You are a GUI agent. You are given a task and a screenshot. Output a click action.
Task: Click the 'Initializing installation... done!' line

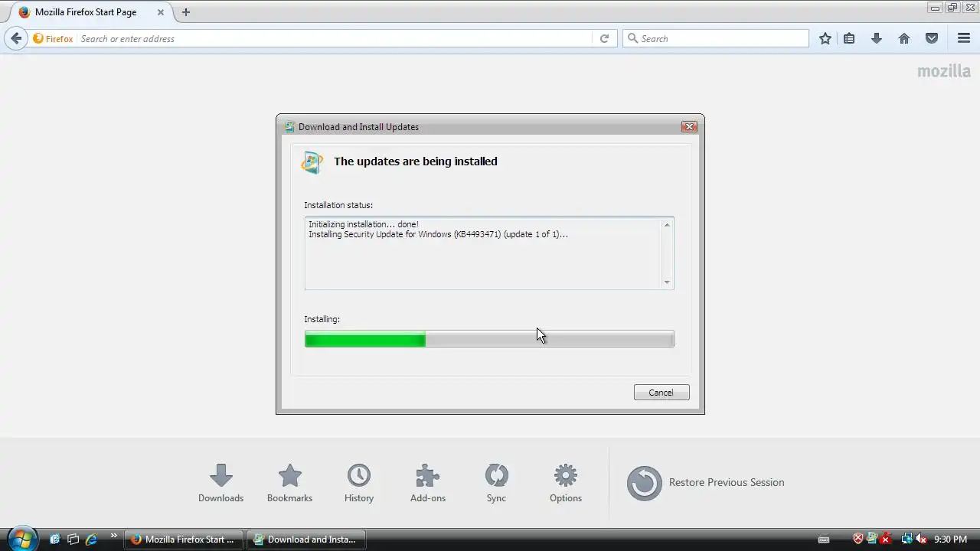(x=364, y=224)
